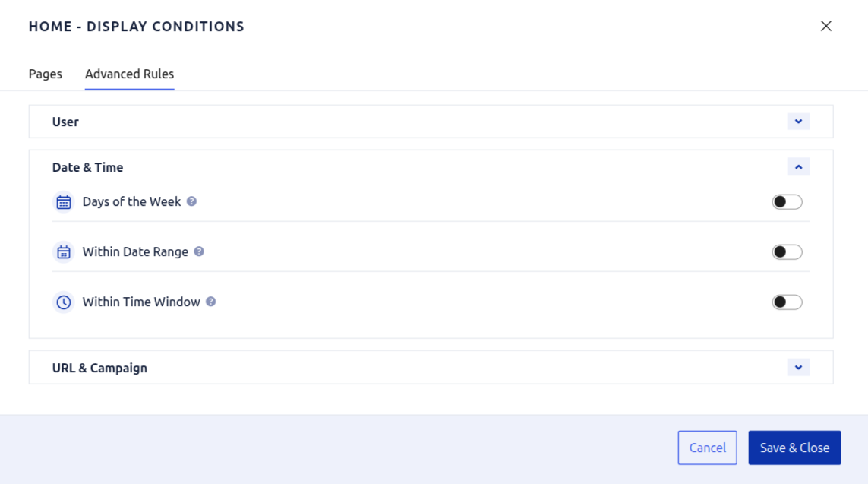The height and width of the screenshot is (484, 868).
Task: Turn on the Within Date Range switch
Action: pyautogui.click(x=787, y=252)
